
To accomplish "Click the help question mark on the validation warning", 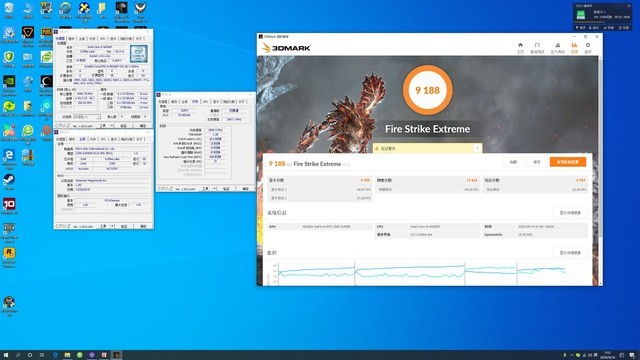I will tap(477, 149).
